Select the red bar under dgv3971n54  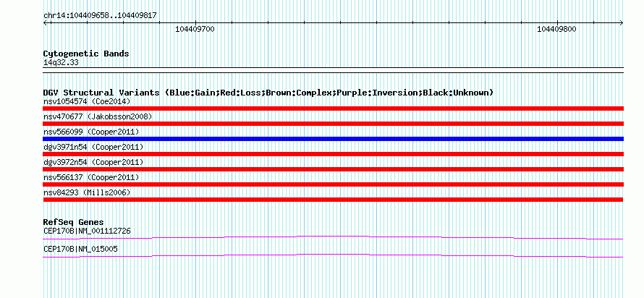[333, 154]
